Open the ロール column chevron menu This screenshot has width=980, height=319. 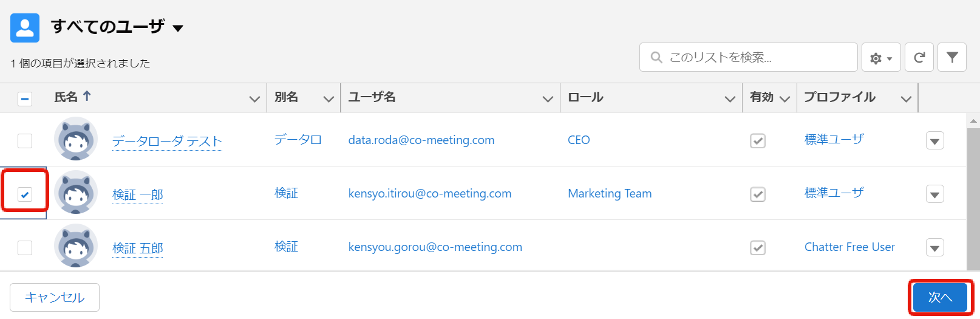point(730,99)
